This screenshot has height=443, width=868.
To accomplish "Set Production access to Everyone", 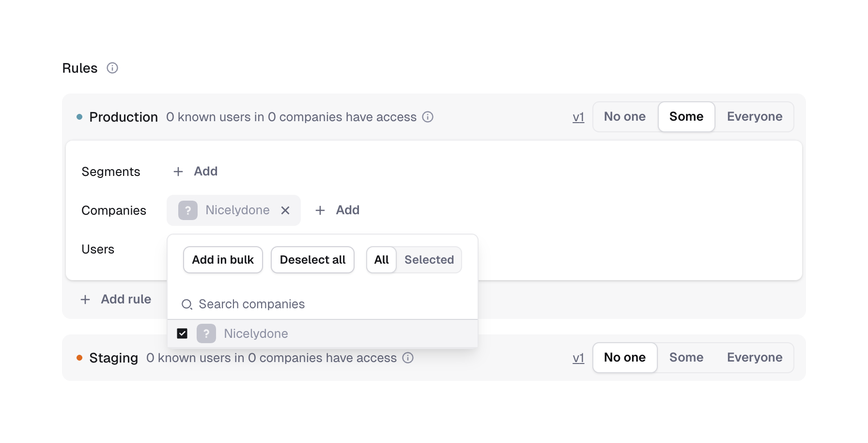I will pos(754,117).
